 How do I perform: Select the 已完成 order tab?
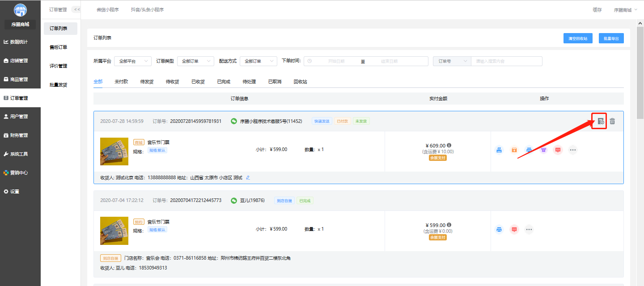coord(224,82)
